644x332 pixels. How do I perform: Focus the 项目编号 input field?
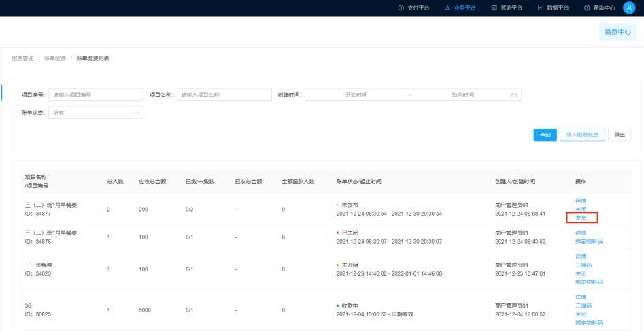[x=96, y=95]
